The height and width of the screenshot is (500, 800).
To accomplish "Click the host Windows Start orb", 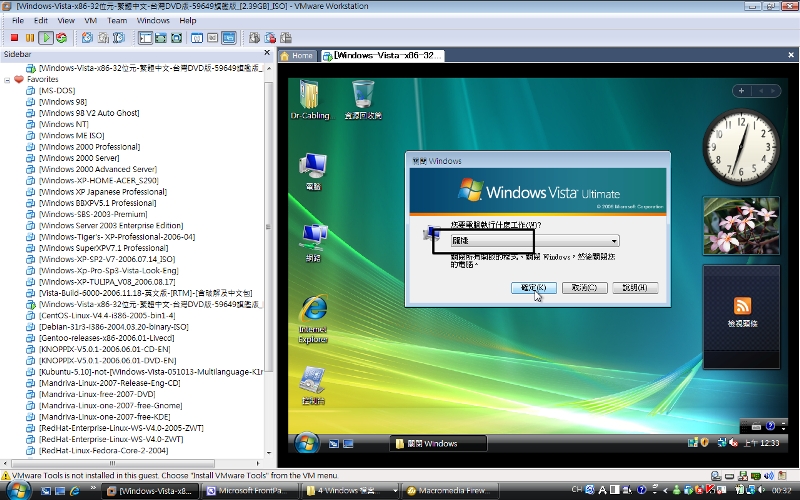I will 19,490.
